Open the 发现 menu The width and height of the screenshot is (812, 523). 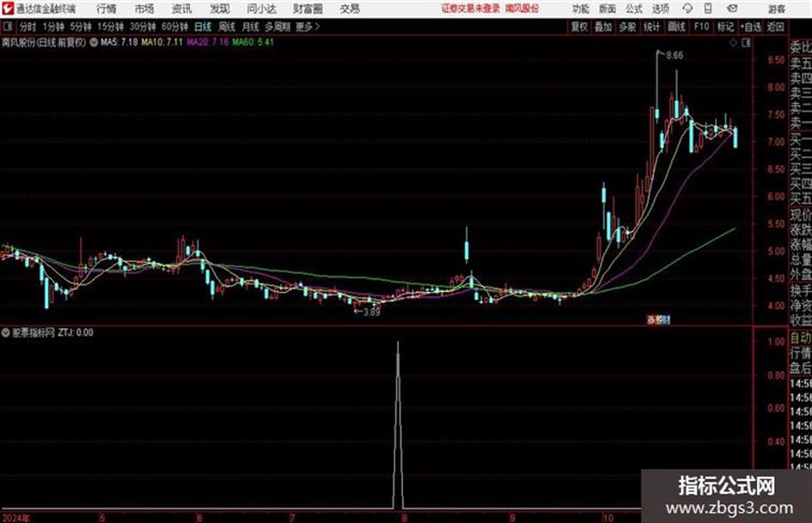tap(220, 9)
